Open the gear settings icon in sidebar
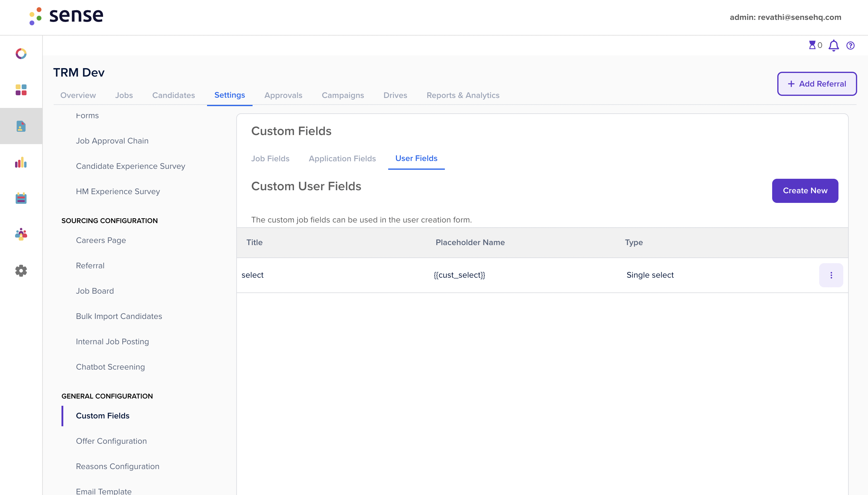Screen dimensions: 868x495 [x=21, y=271]
